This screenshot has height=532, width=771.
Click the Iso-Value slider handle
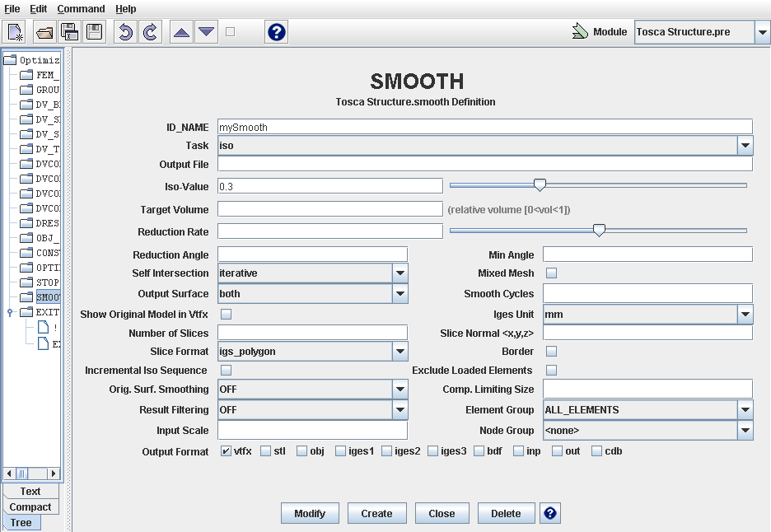(x=540, y=185)
